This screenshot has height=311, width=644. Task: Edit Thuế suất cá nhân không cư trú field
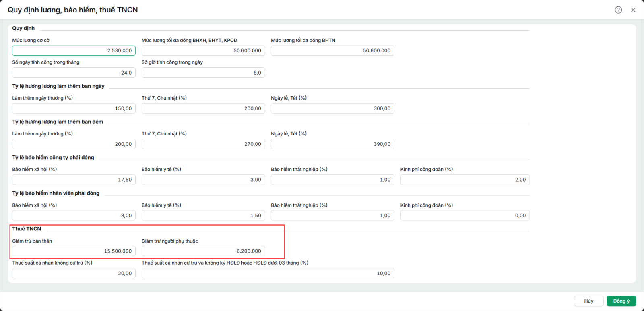[x=74, y=273]
